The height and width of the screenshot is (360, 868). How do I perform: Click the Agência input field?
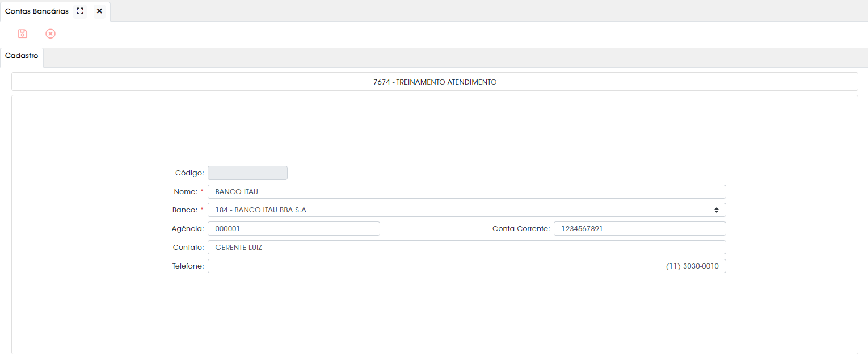tap(293, 229)
